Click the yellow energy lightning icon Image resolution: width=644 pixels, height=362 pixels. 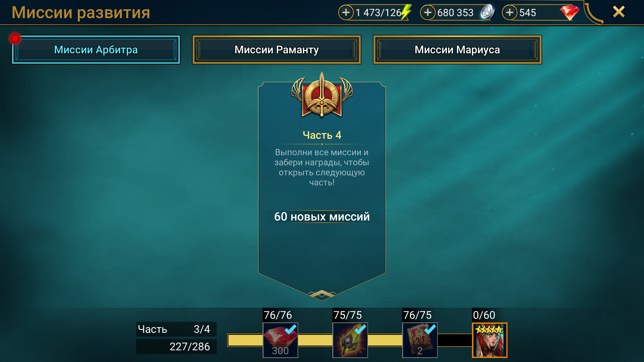pyautogui.click(x=406, y=12)
